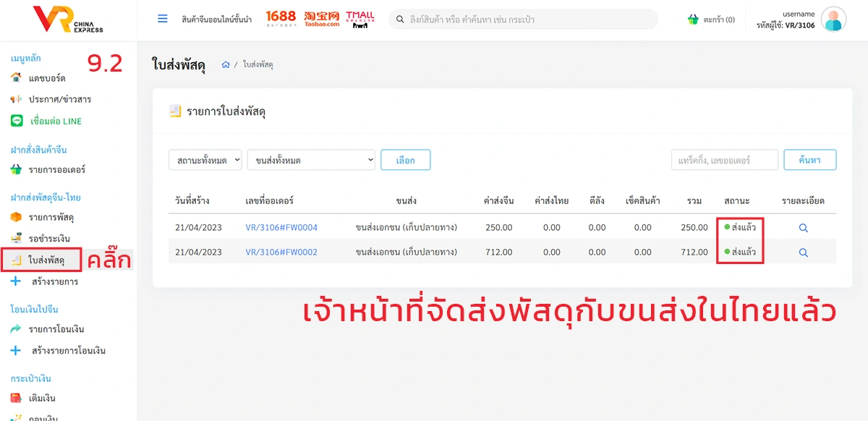Open order link VR/3106#FW0004

point(281,228)
